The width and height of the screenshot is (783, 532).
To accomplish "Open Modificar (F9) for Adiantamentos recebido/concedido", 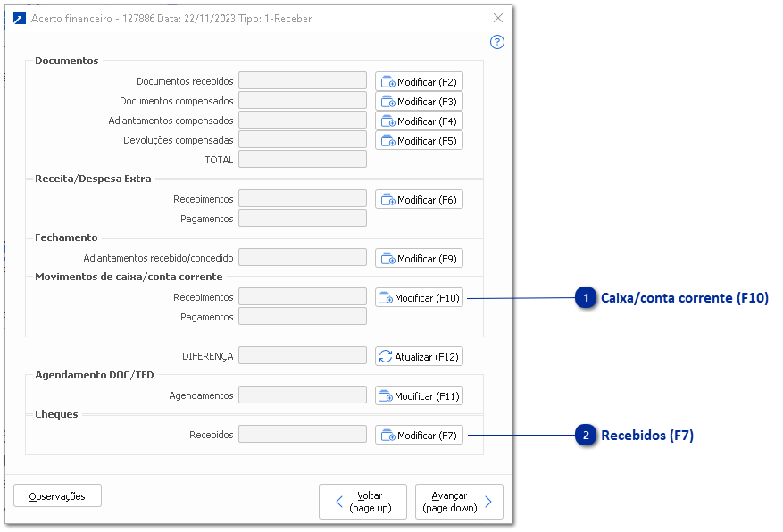I will point(419,259).
